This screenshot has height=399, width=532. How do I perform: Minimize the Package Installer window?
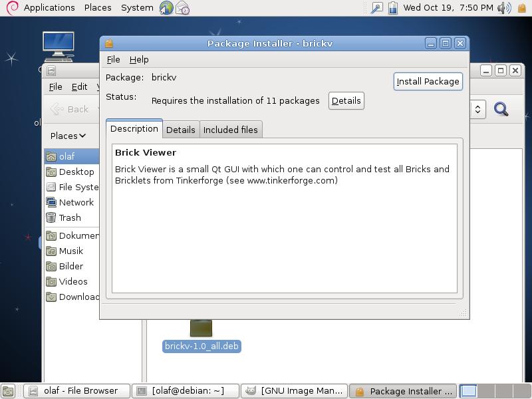[x=431, y=43]
